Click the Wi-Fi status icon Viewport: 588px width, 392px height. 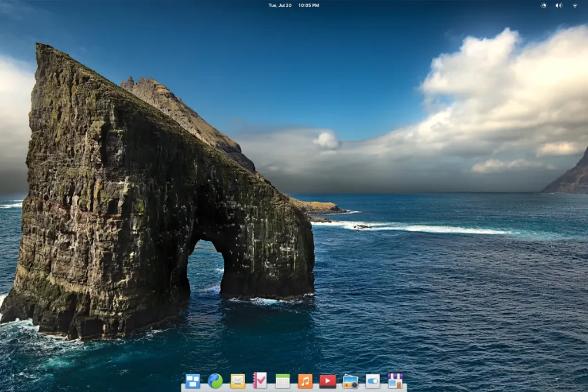click(x=575, y=5)
